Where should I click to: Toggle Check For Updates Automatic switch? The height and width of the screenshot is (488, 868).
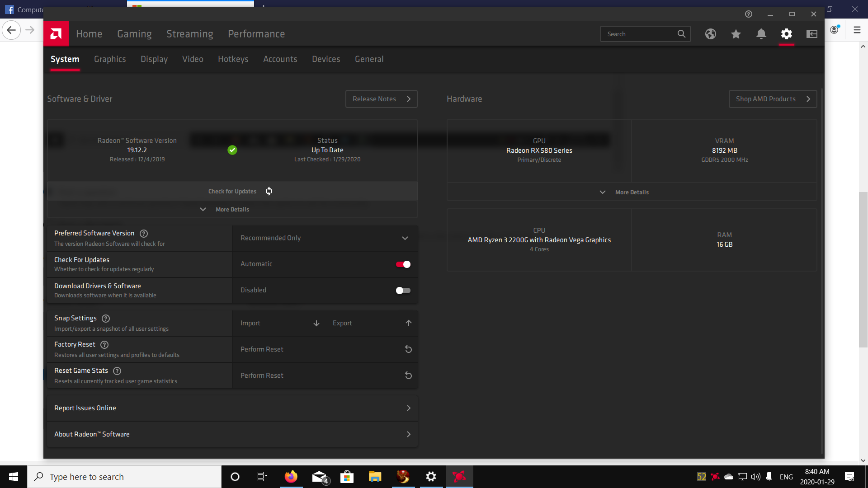coord(403,264)
